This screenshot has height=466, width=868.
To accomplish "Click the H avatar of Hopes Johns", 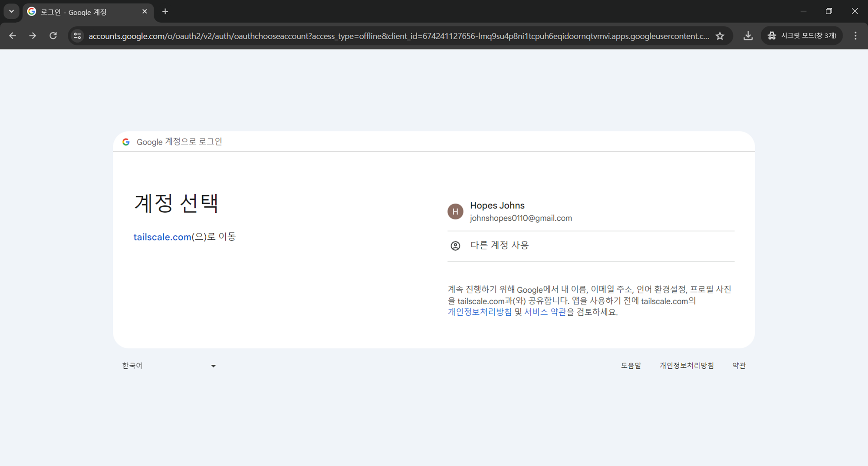I will (455, 212).
